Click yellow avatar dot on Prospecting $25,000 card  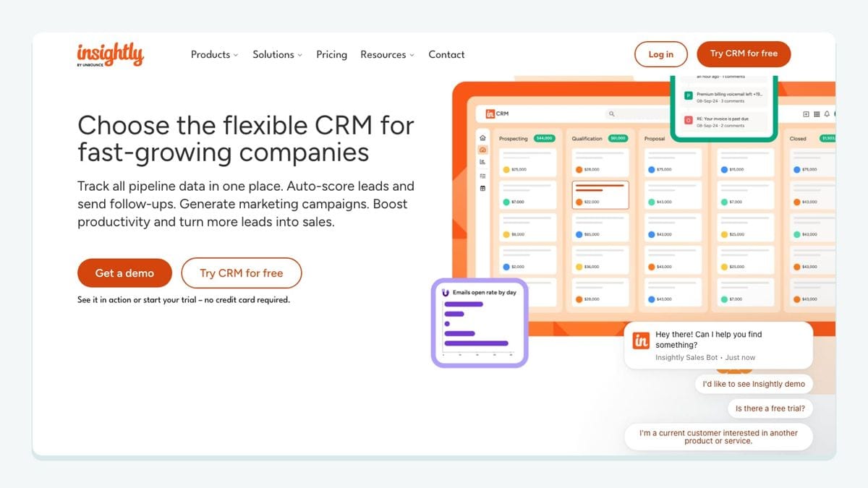click(506, 170)
